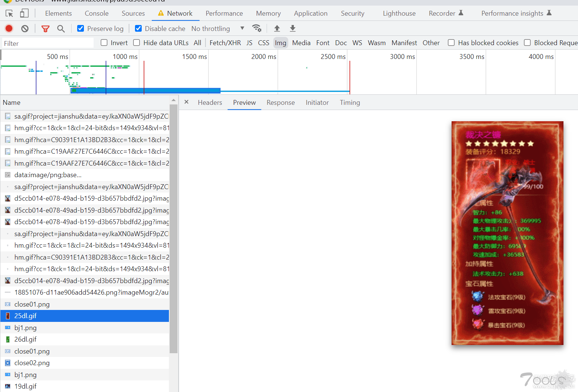Filter requests by WS
Screen dimensions: 578x392
click(x=357, y=43)
